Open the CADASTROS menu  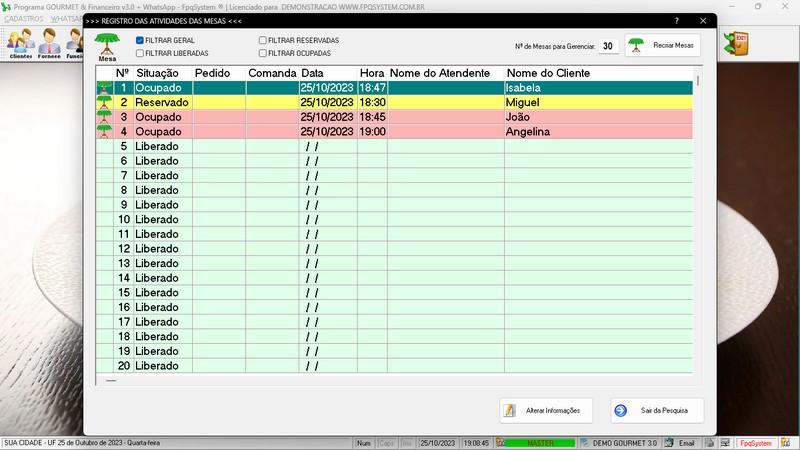(x=23, y=18)
